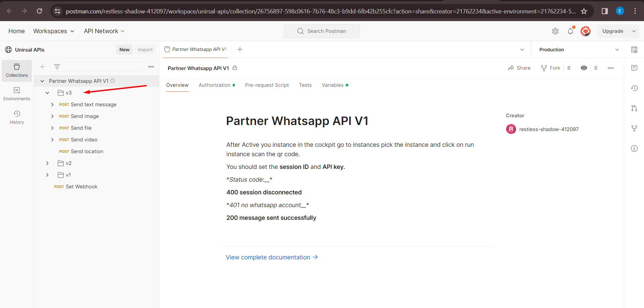
Task: Open the Production environment dropdown
Action: [579, 50]
